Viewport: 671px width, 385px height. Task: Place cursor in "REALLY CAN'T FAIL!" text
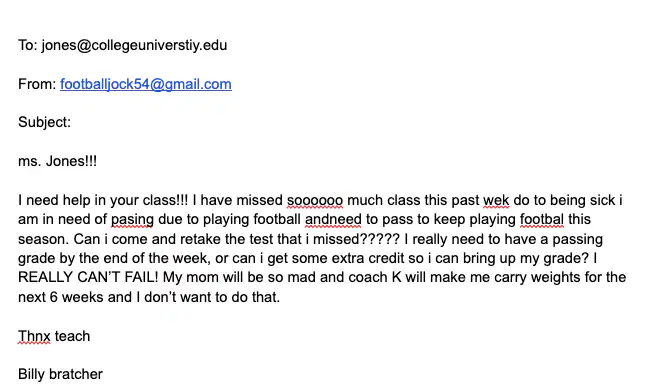tap(88, 277)
